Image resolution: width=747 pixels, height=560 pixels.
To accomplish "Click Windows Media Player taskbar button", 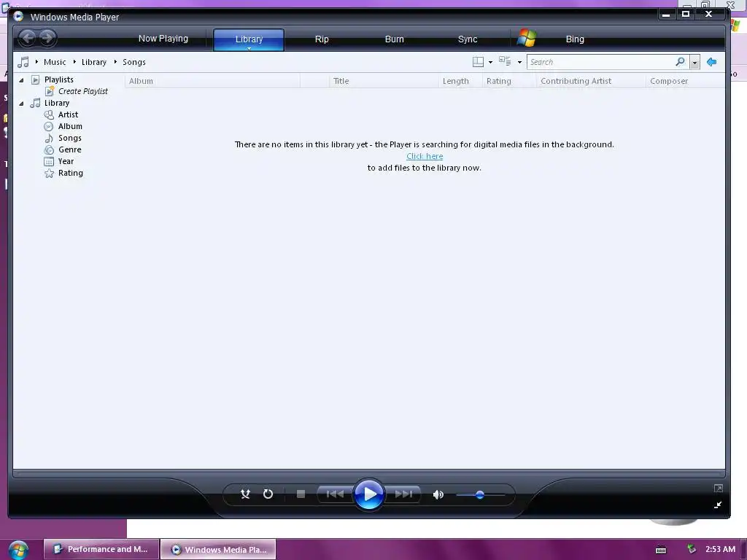I will point(218,549).
